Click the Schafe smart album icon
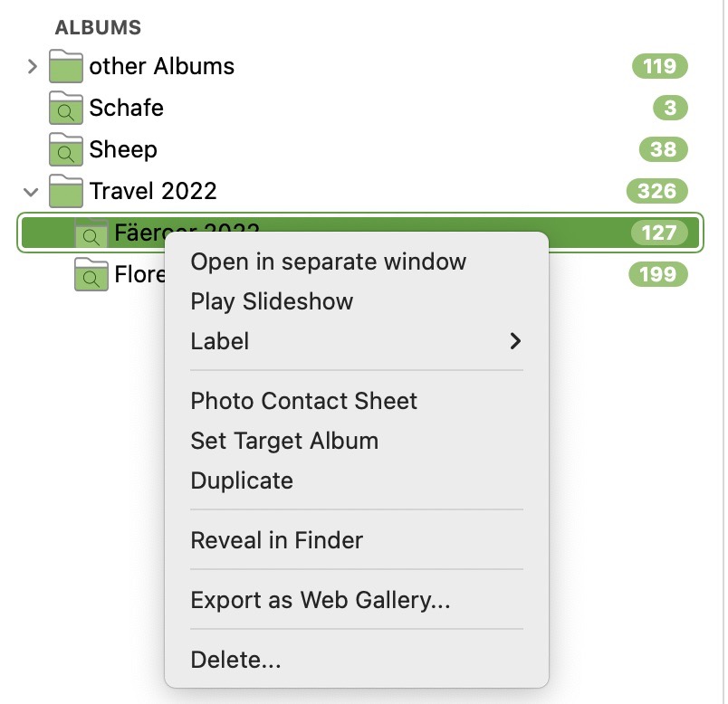 point(65,108)
